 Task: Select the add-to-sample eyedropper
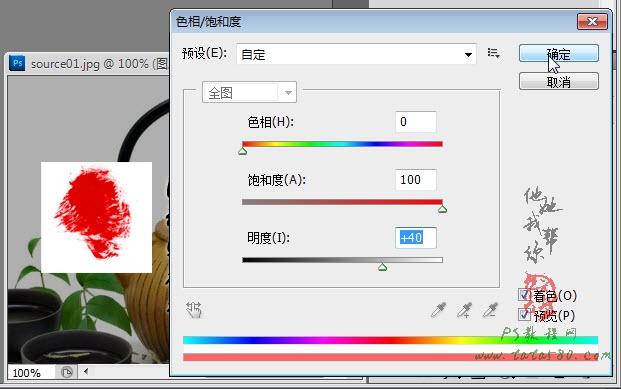pyautogui.click(x=464, y=310)
